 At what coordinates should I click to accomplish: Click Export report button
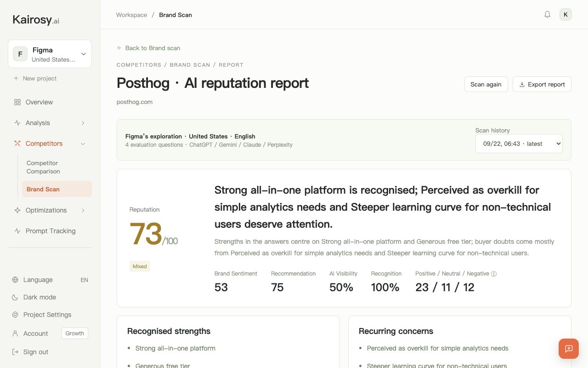click(x=542, y=84)
